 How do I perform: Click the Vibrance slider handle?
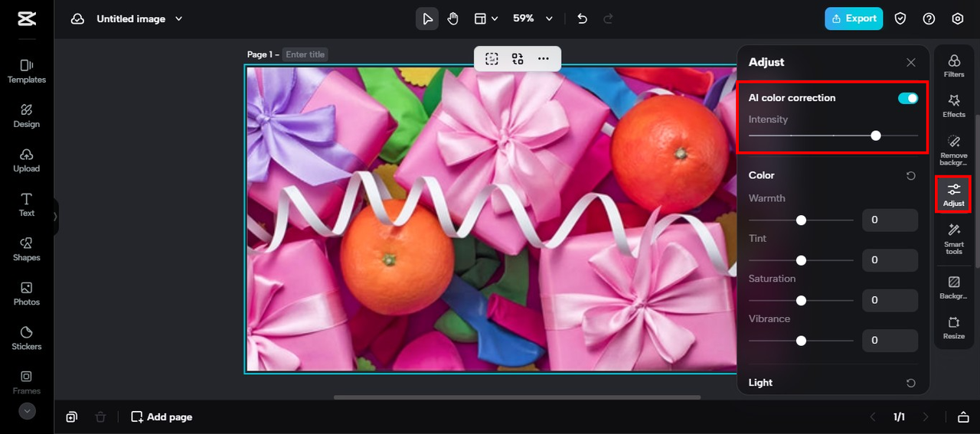point(801,341)
